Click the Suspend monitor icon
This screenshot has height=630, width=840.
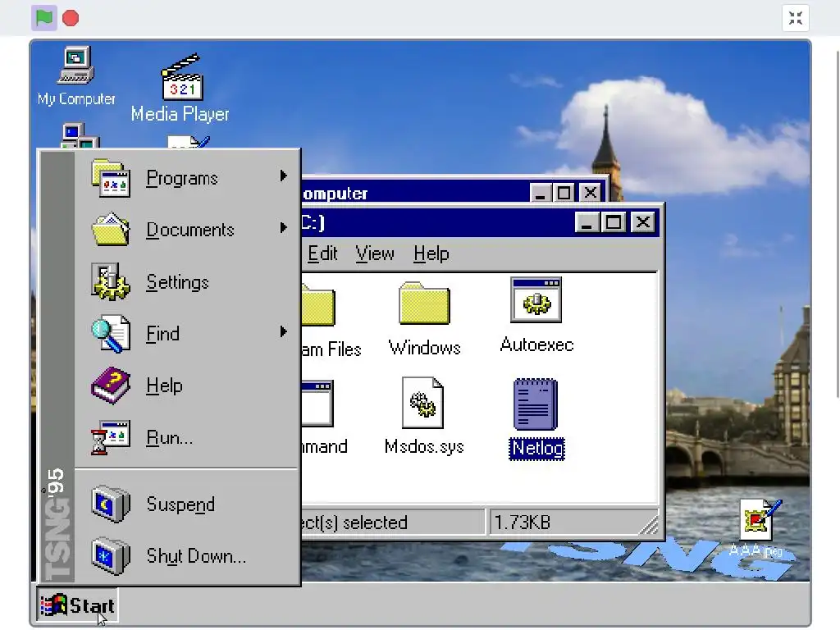click(x=111, y=504)
